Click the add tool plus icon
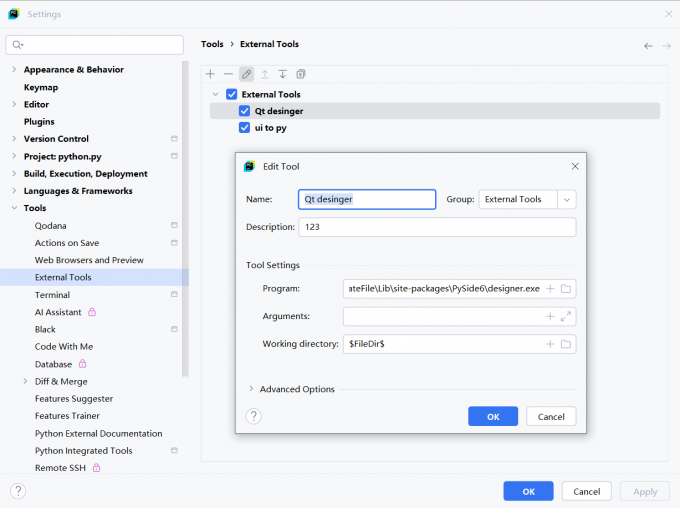The width and height of the screenshot is (680, 508). click(x=210, y=74)
